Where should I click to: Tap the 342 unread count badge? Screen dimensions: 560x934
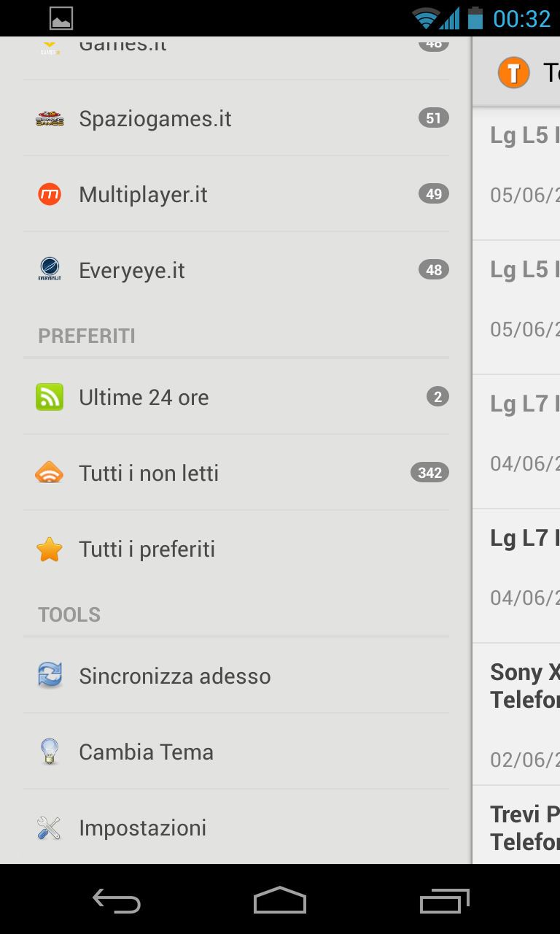[x=429, y=473]
